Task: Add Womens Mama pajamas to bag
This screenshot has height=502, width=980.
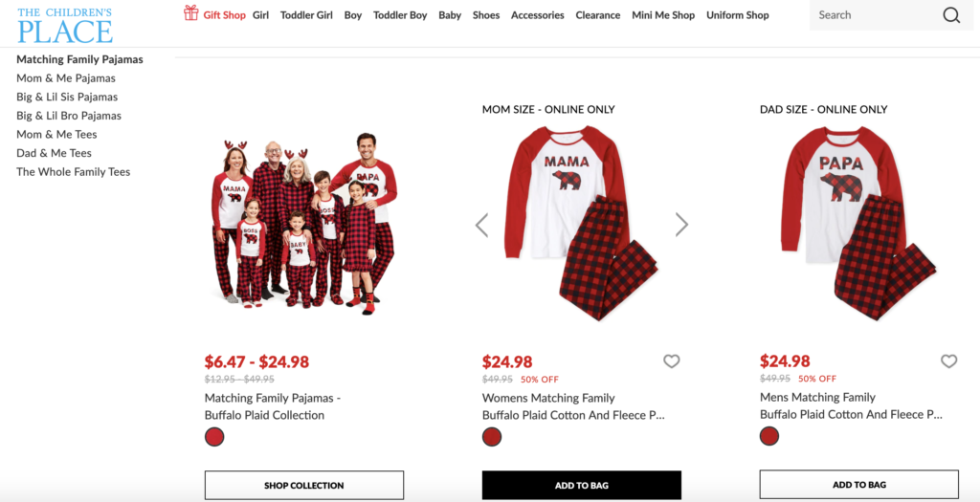Action: 581,485
